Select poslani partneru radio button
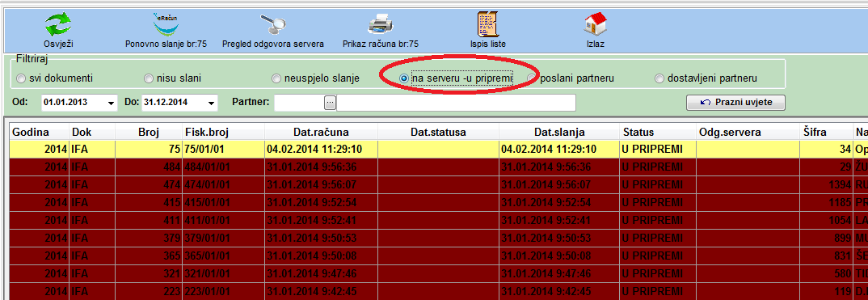Viewport: 868px width, 300px height. point(532,78)
